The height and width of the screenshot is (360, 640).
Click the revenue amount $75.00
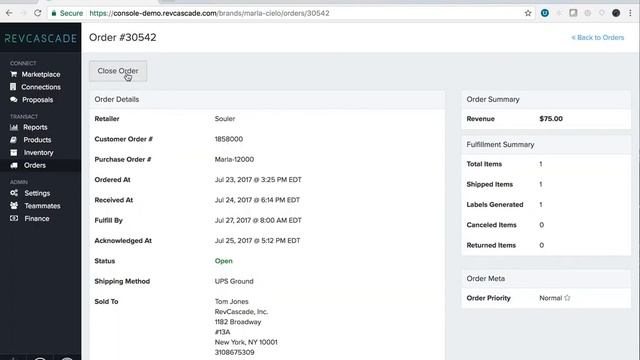(x=551, y=119)
